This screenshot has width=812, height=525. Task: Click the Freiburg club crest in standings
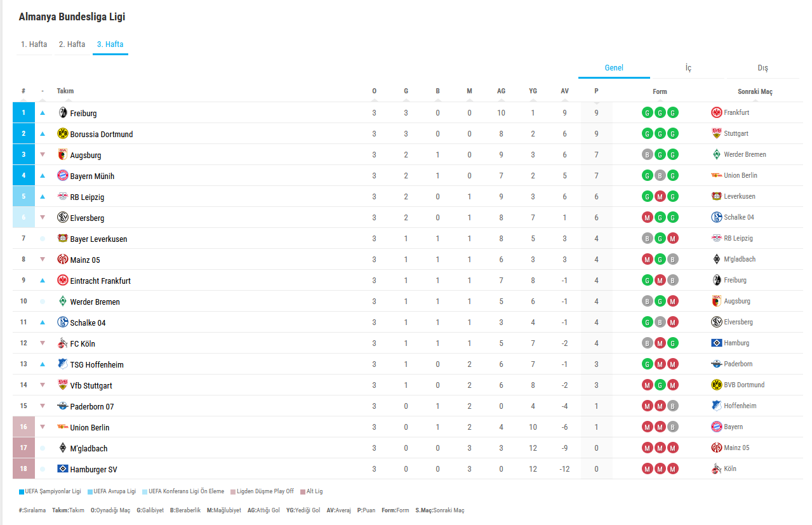[62, 112]
